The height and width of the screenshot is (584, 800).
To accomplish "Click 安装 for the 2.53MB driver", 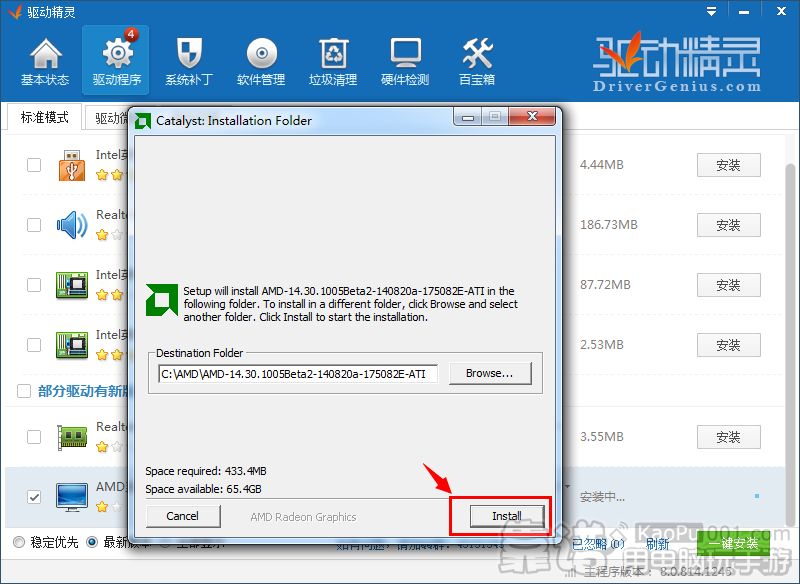I will pos(729,345).
